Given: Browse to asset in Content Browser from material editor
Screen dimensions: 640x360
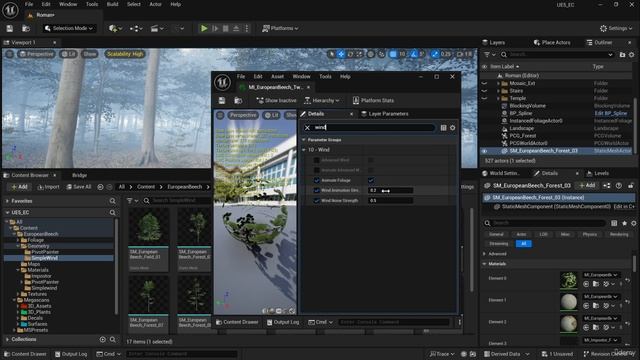Looking at the screenshot, I should tap(238, 100).
